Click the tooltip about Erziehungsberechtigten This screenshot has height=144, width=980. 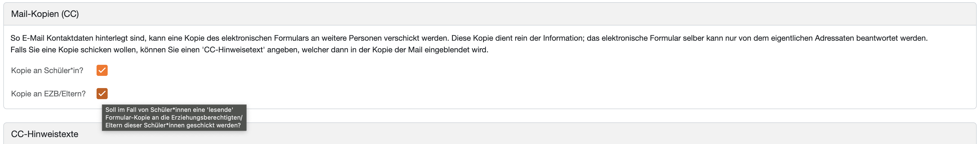coord(174,117)
